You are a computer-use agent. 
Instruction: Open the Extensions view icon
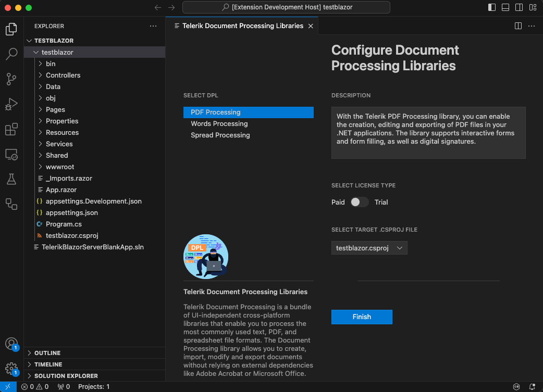[x=11, y=130]
